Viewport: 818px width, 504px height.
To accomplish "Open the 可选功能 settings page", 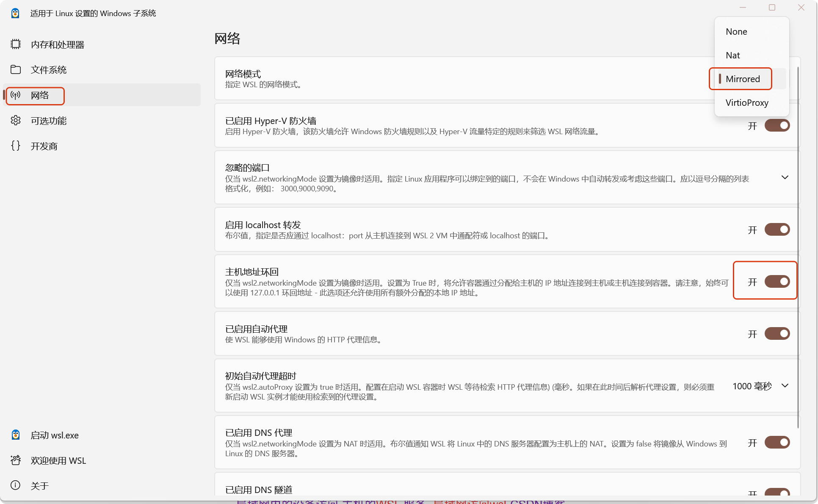I will pos(102,121).
